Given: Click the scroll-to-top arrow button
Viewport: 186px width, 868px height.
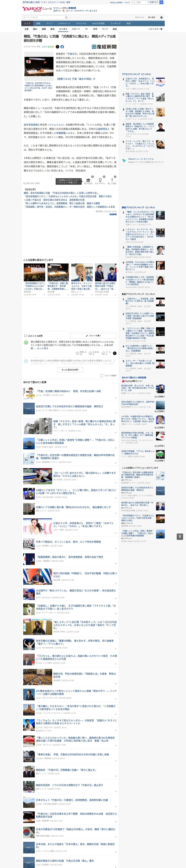Looking at the screenshot, I should (180, 537).
